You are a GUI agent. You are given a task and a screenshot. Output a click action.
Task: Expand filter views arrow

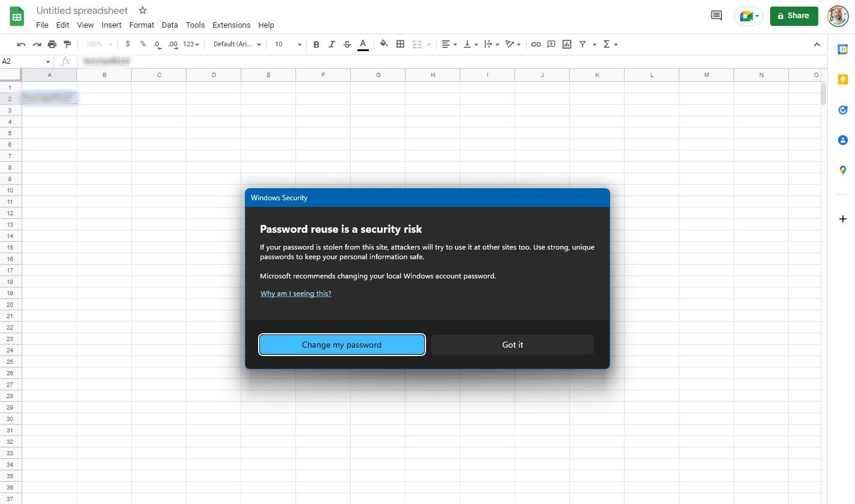point(594,45)
